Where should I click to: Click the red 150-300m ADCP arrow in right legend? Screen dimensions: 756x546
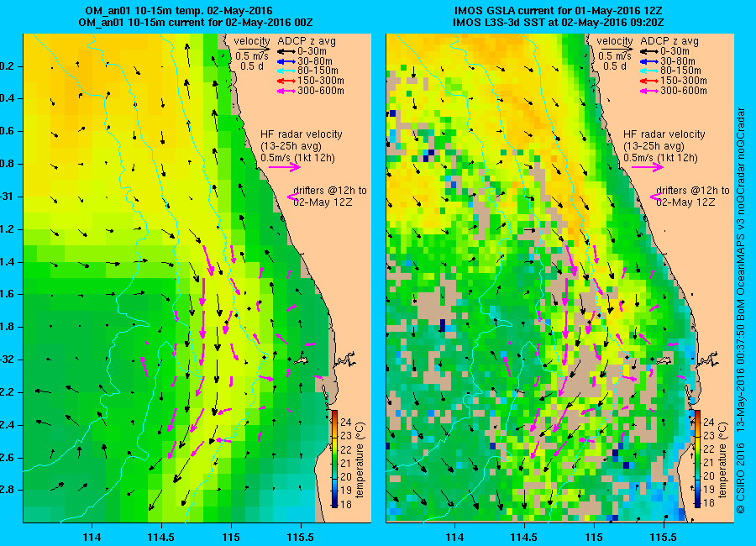pos(649,81)
